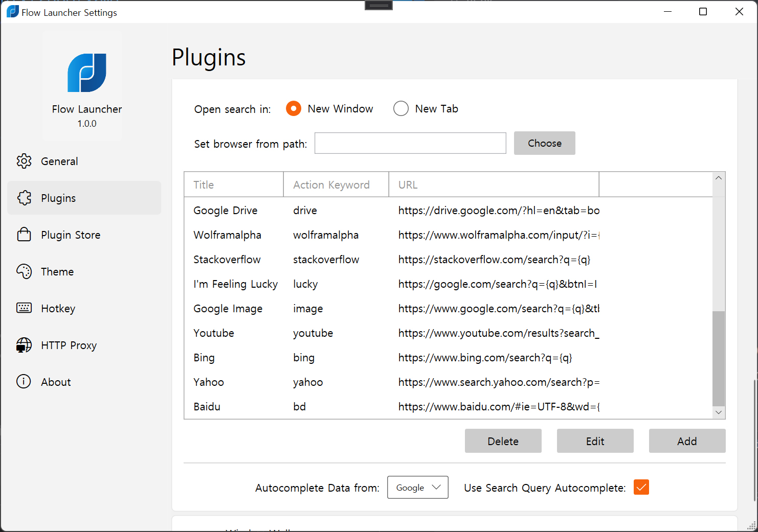
Task: Maximize the Flow Launcher Settings window
Action: (x=703, y=12)
